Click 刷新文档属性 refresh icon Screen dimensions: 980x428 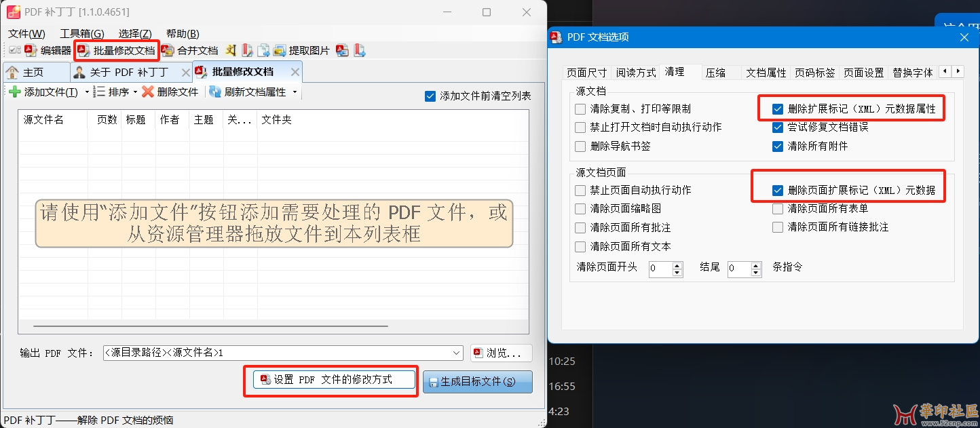pyautogui.click(x=215, y=92)
